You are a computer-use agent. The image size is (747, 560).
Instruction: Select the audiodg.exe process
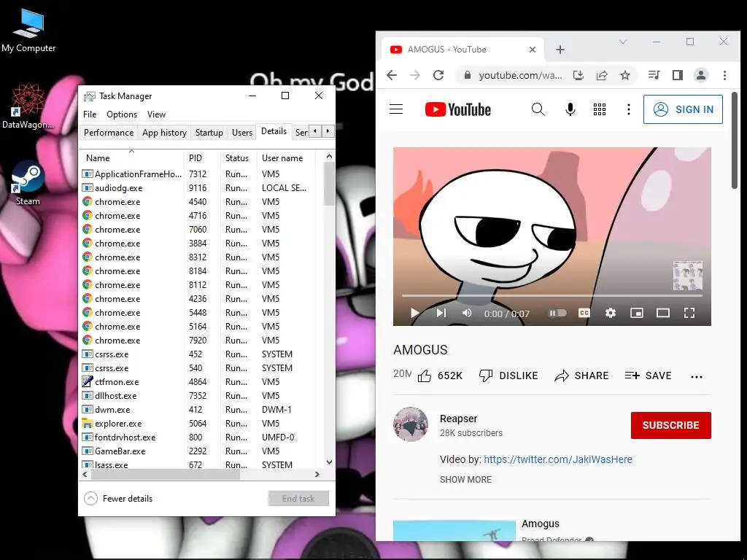click(x=200, y=188)
